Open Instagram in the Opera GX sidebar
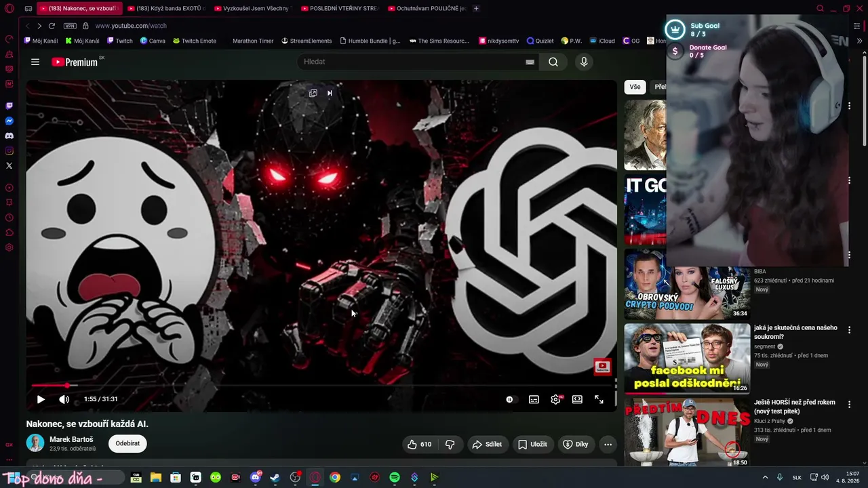The height and width of the screenshot is (488, 868). pyautogui.click(x=9, y=150)
